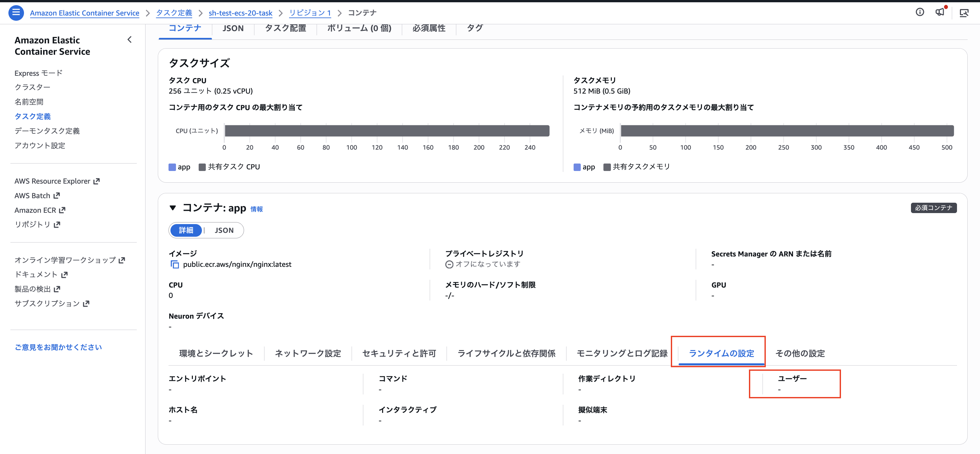Collapse the コンテナ: app section triangle
The width and height of the screenshot is (980, 454).
173,208
